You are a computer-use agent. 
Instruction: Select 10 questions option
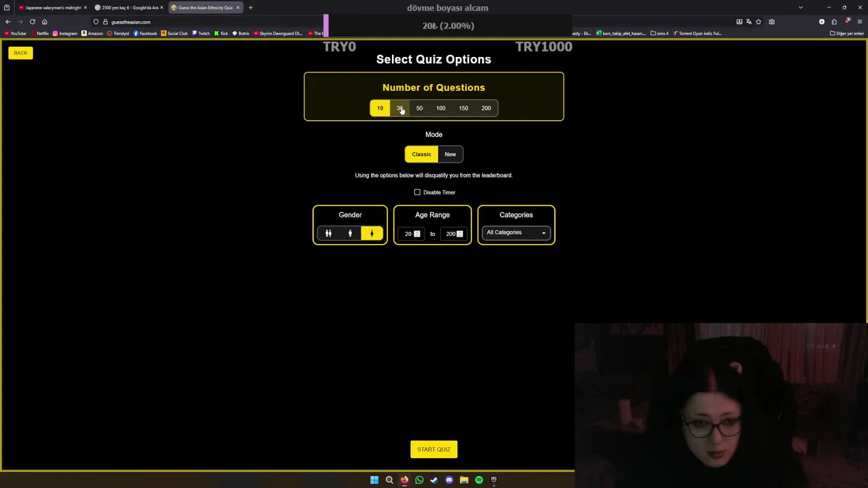coord(380,108)
